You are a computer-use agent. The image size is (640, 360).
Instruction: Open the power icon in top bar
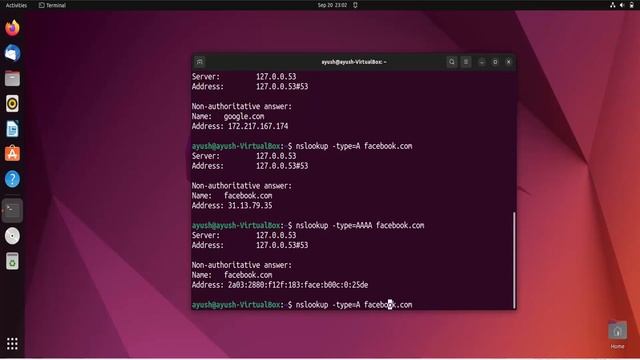click(631, 5)
